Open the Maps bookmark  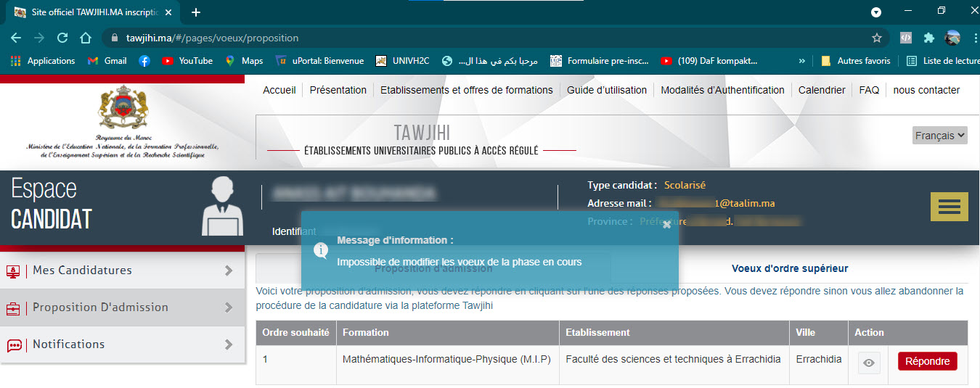pyautogui.click(x=244, y=61)
